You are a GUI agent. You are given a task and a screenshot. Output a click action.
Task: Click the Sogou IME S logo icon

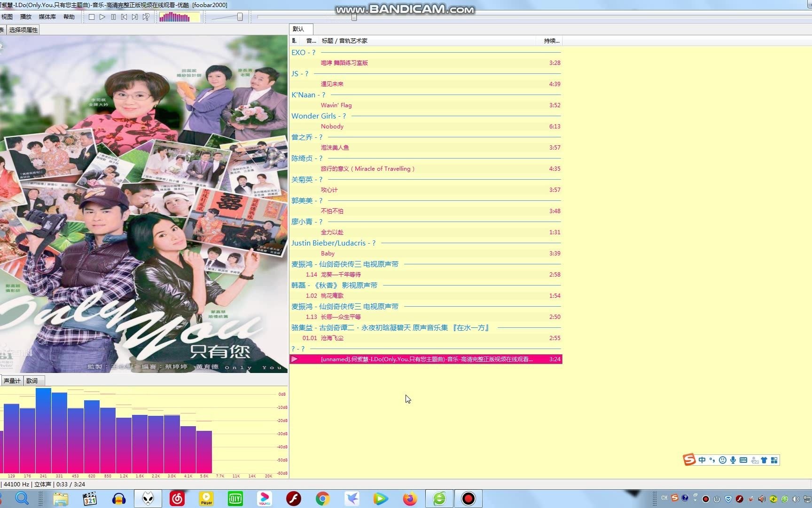[689, 460]
